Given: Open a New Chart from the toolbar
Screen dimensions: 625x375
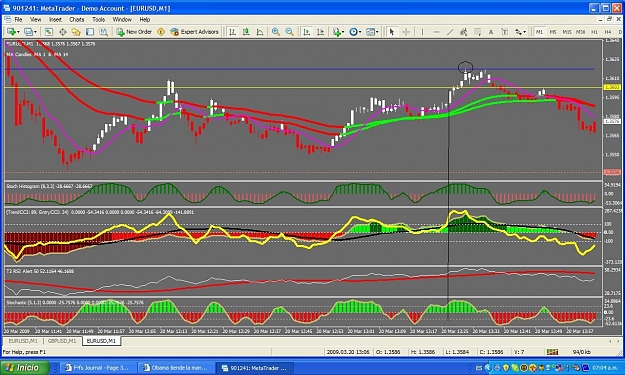Looking at the screenshot, I should (x=11, y=32).
